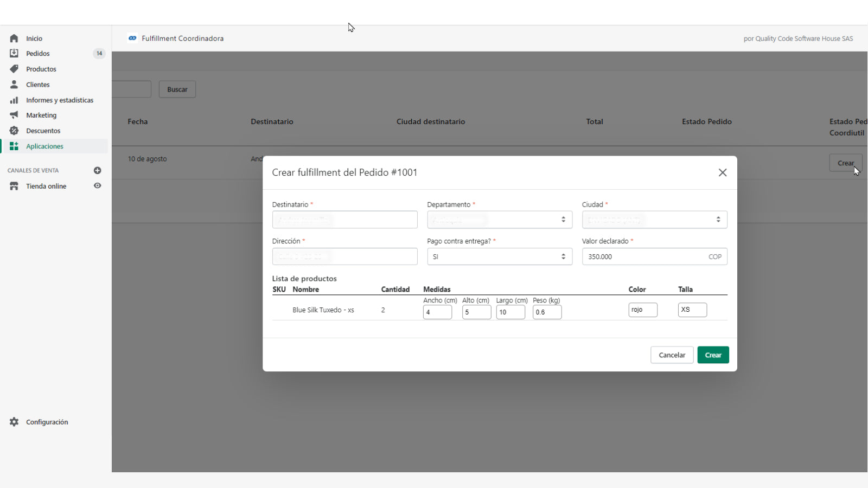Close the fulfillment dialog with X
The image size is (868, 488).
coord(723,172)
